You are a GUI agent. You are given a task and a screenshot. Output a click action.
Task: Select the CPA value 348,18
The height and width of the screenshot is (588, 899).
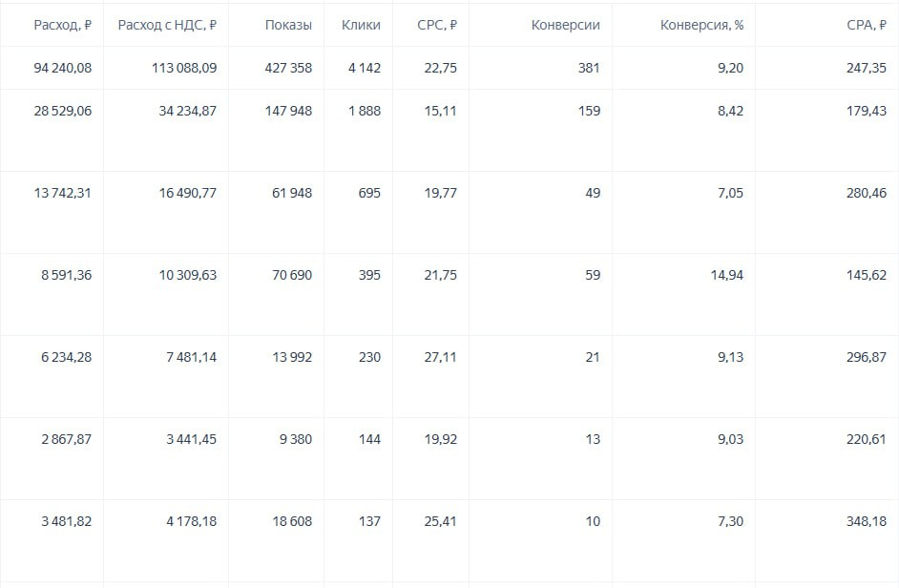(866, 521)
